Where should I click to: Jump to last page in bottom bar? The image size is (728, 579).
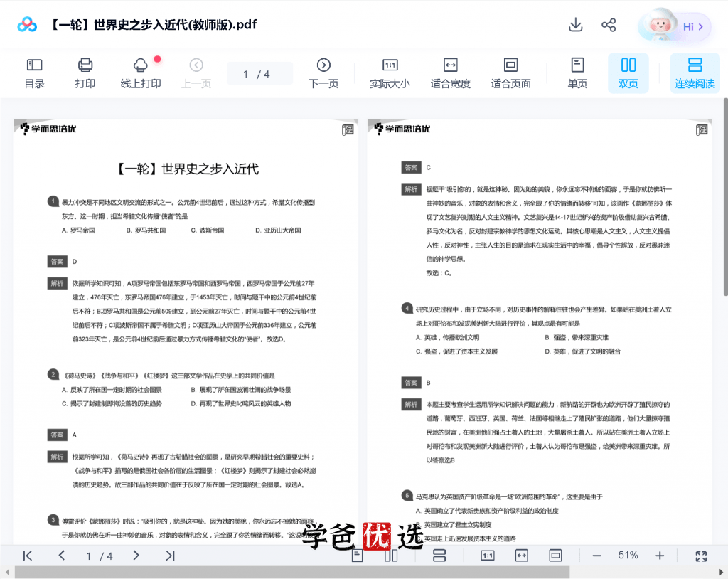[x=171, y=556]
